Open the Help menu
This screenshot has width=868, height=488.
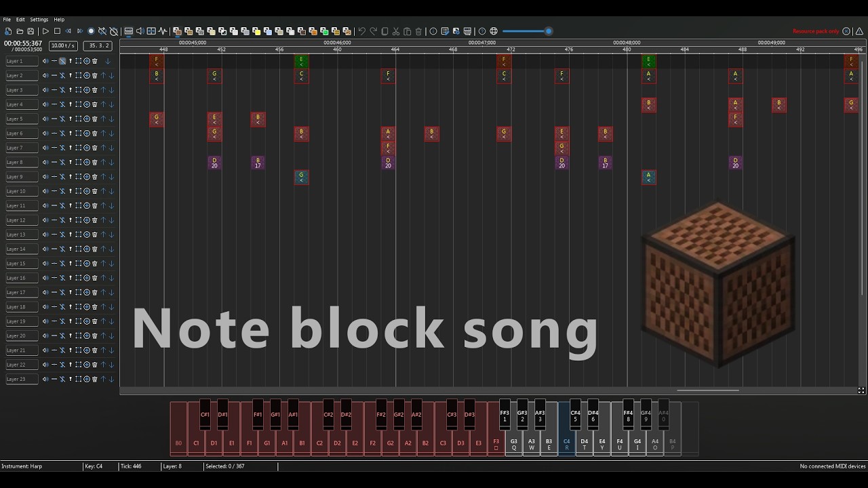click(x=59, y=20)
